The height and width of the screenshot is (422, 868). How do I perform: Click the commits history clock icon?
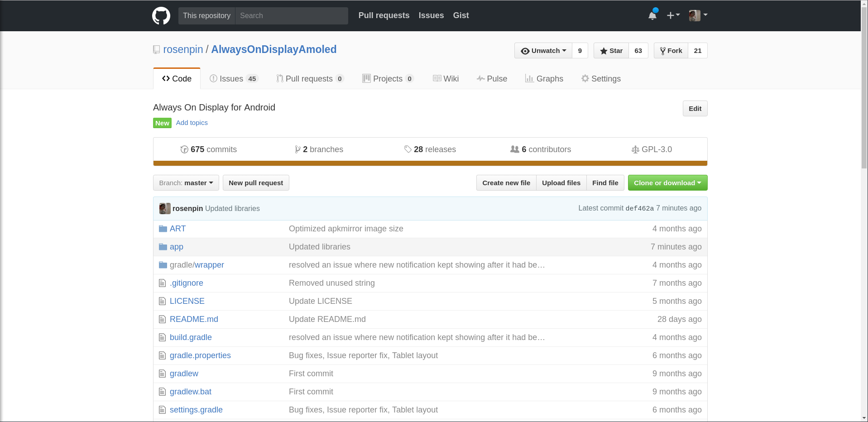184,149
